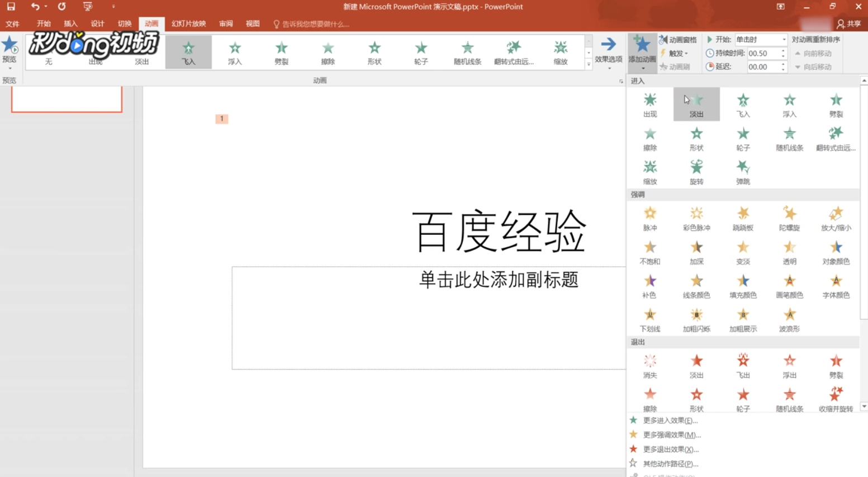Increase the 延迟 value with stepper
The height and width of the screenshot is (477, 868).
783,64
